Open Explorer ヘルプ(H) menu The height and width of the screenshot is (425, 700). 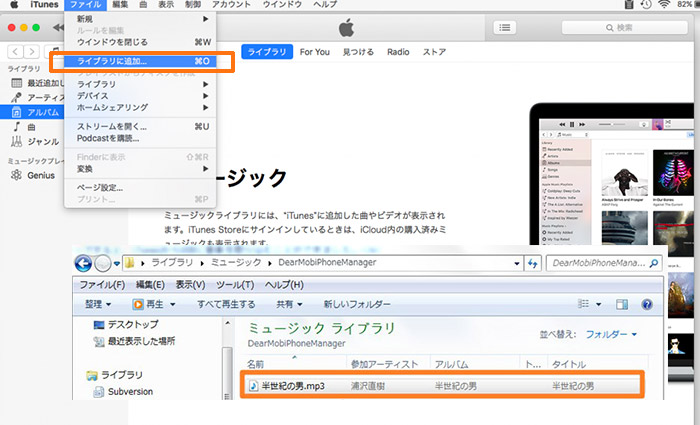(284, 285)
